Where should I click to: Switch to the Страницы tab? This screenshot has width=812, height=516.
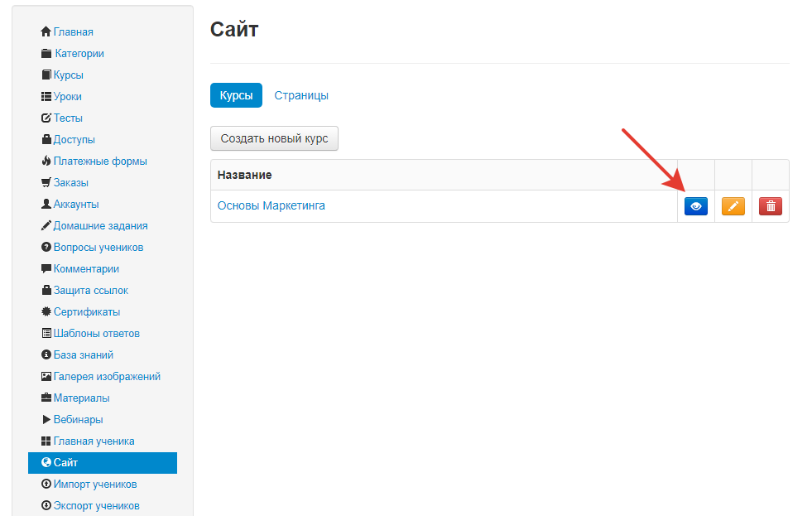coord(301,95)
